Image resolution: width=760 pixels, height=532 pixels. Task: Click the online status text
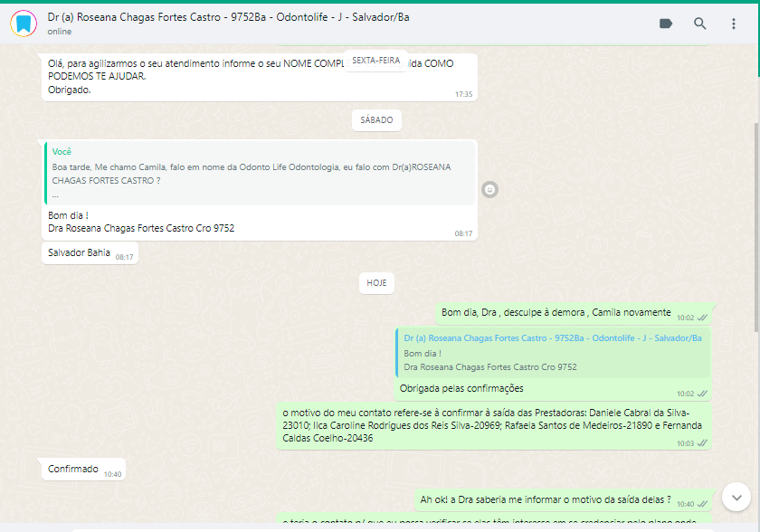click(x=60, y=32)
